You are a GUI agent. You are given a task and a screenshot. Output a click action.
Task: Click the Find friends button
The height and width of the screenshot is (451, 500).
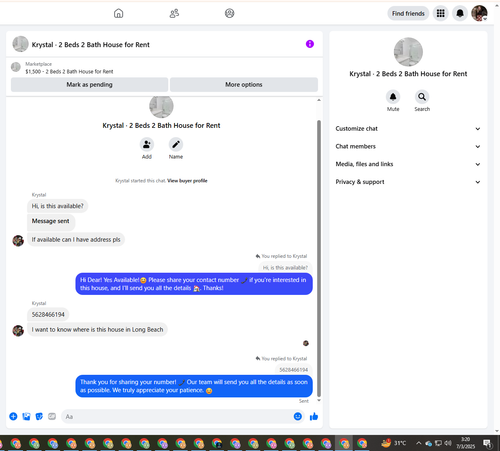pos(408,13)
